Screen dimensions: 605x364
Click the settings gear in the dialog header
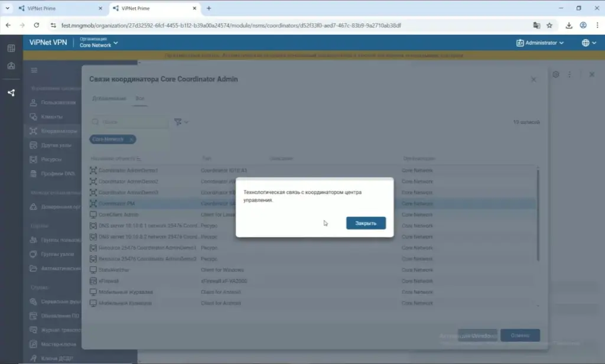555,74
